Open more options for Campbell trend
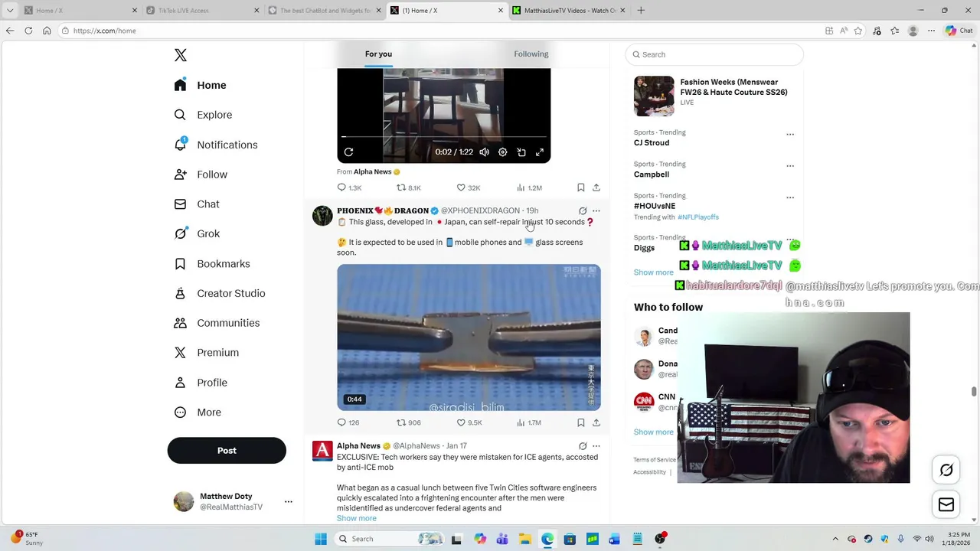Image resolution: width=980 pixels, height=551 pixels. coord(790,166)
